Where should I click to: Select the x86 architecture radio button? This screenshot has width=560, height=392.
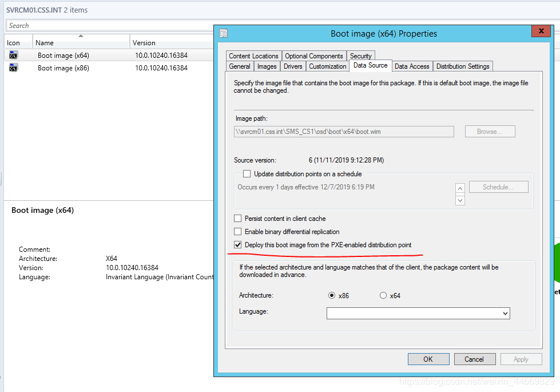tap(332, 295)
